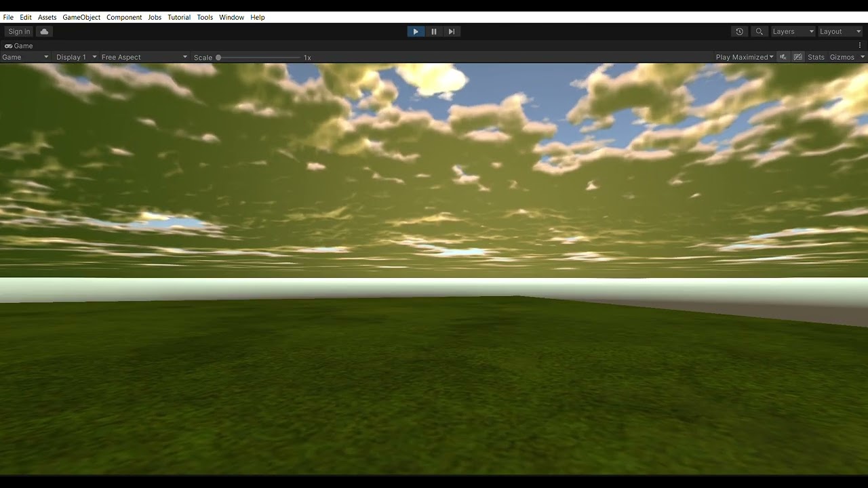This screenshot has width=868, height=488.
Task: Open the Layout dropdown
Action: [840, 31]
